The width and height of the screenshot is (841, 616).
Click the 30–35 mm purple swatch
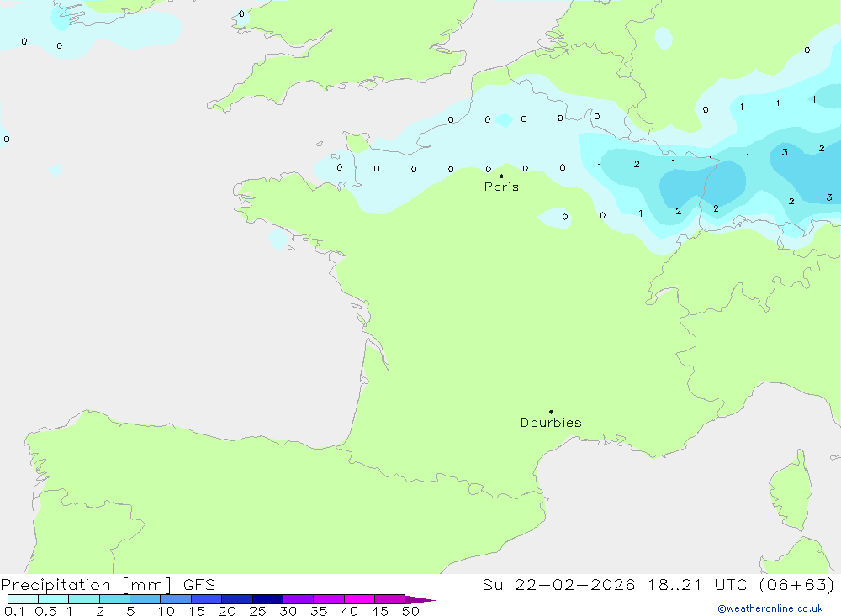pos(299,599)
